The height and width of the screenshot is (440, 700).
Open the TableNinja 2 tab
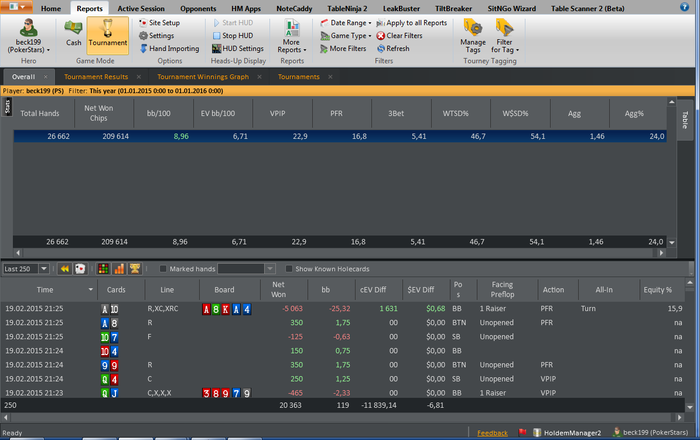pos(347,8)
